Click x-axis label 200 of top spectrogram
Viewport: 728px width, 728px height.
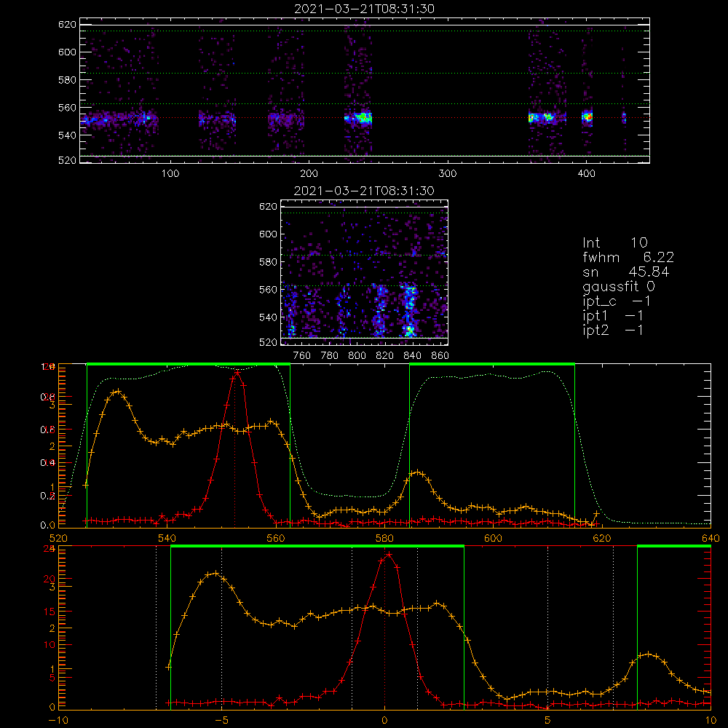309,174
